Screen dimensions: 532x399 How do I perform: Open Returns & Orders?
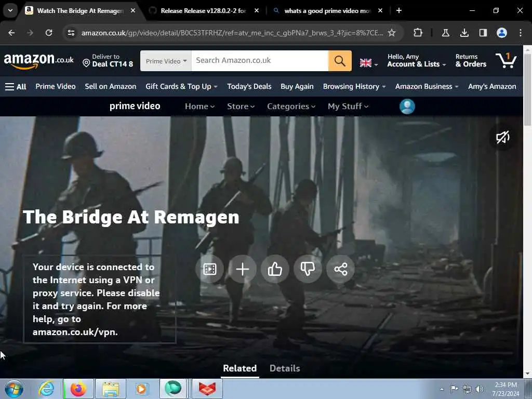point(471,61)
